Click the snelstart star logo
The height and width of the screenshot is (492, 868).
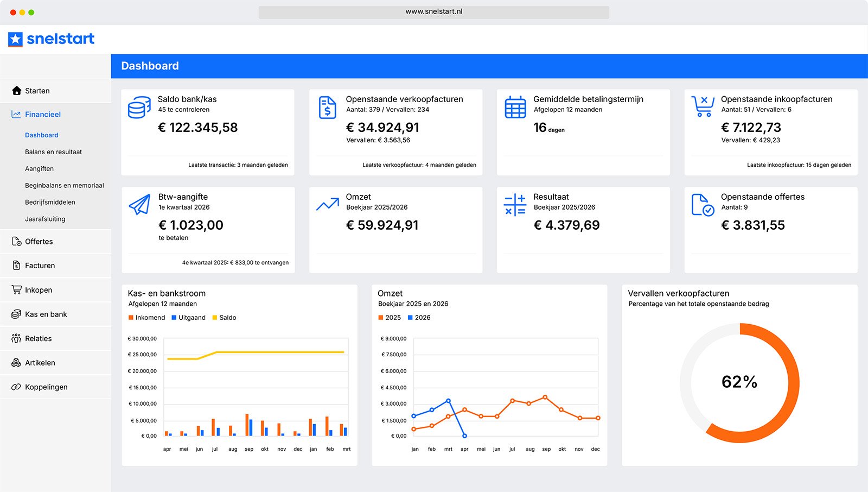click(15, 39)
